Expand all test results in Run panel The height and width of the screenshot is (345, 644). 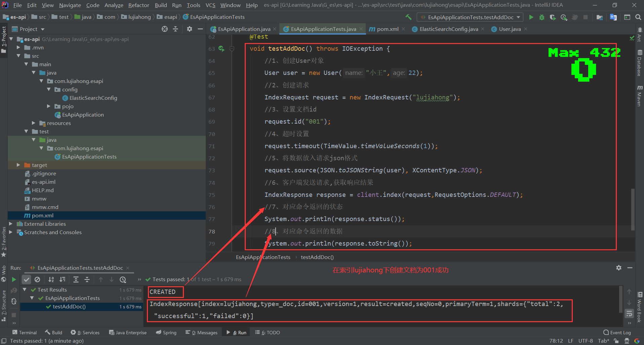click(76, 279)
